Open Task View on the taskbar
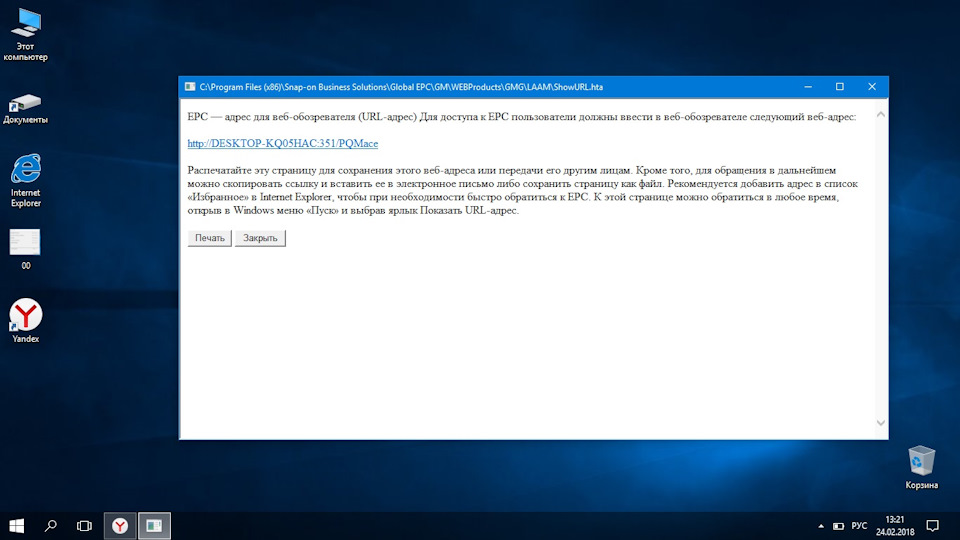The image size is (960, 540). pos(84,526)
